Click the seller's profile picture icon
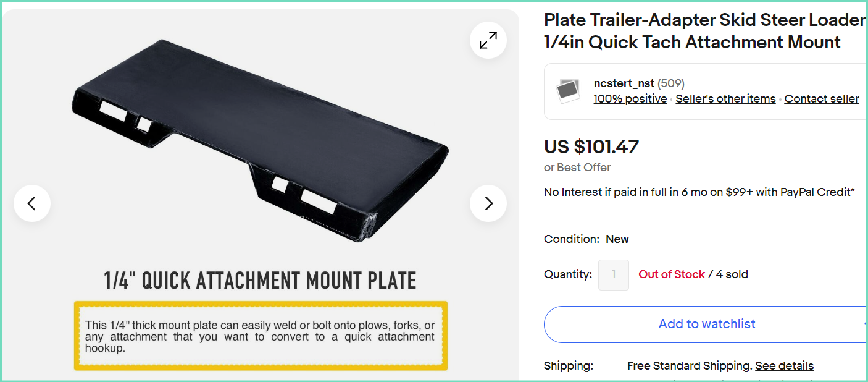This screenshot has width=868, height=382. pyautogui.click(x=568, y=91)
